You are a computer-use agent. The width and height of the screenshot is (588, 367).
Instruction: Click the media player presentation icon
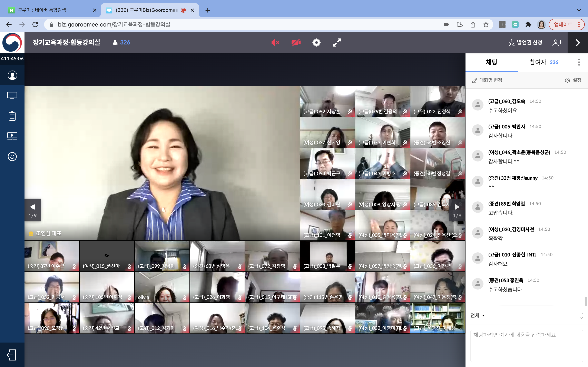(x=12, y=136)
